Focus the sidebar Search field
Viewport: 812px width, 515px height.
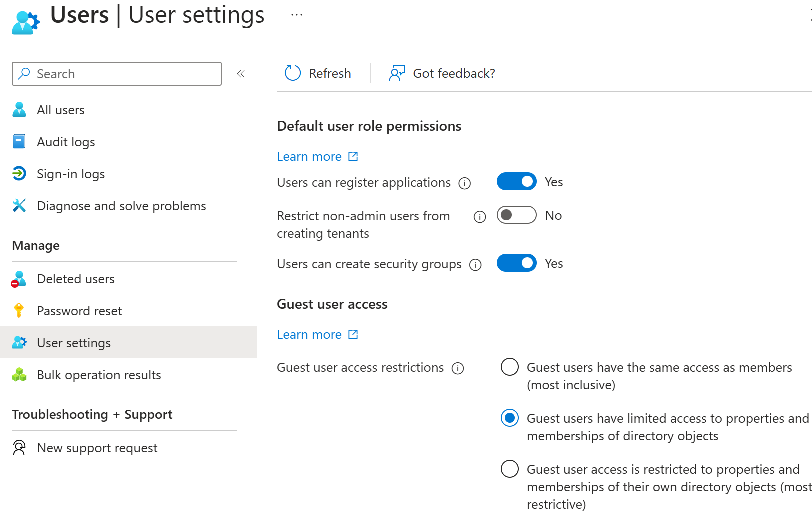tap(117, 74)
